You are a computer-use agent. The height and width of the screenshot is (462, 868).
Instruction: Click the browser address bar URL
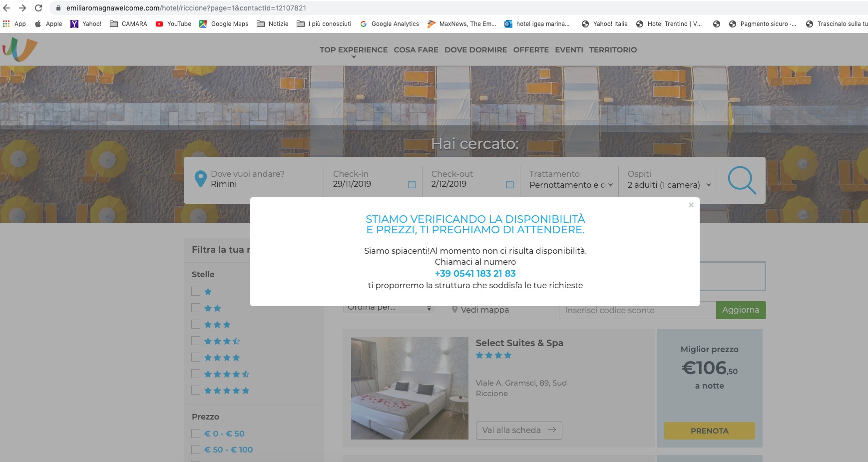click(186, 8)
